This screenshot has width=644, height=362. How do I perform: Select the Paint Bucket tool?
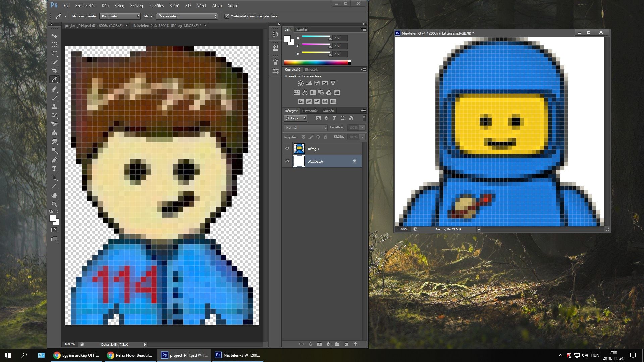point(54,133)
